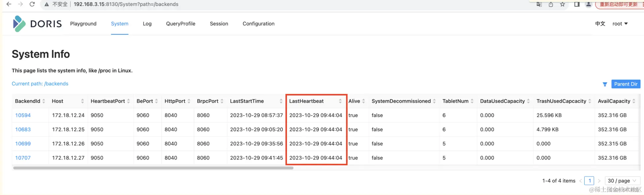Open backend 10707 link

(x=23, y=158)
